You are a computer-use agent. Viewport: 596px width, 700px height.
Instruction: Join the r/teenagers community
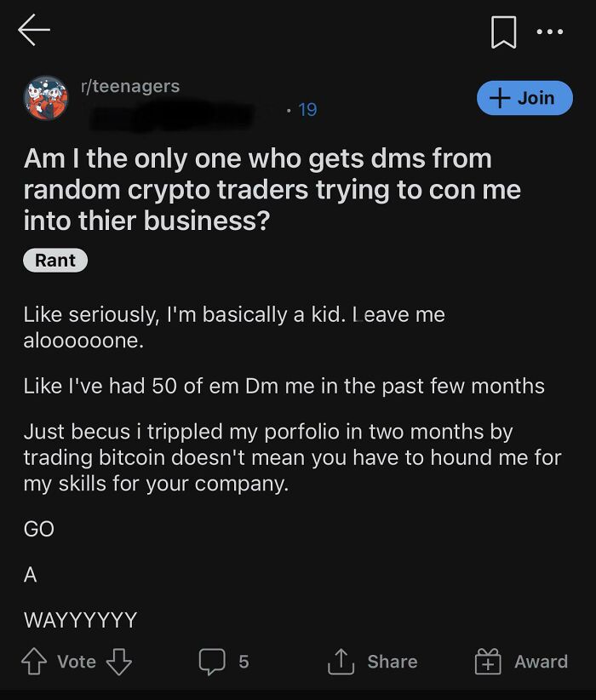tap(524, 98)
